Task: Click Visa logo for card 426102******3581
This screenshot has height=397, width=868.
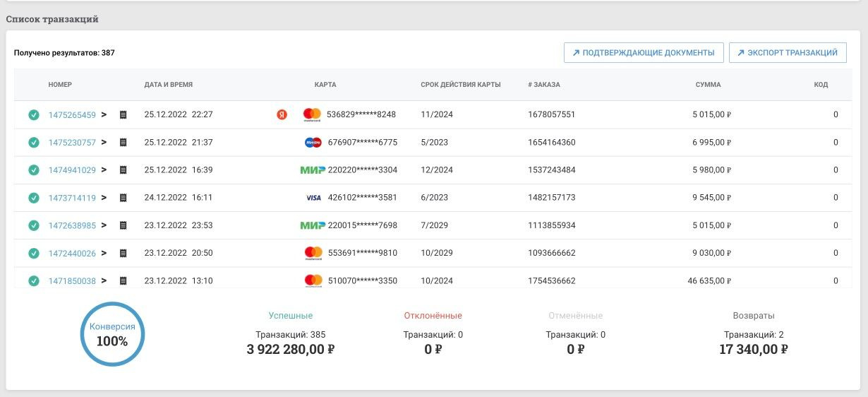Action: coord(313,198)
